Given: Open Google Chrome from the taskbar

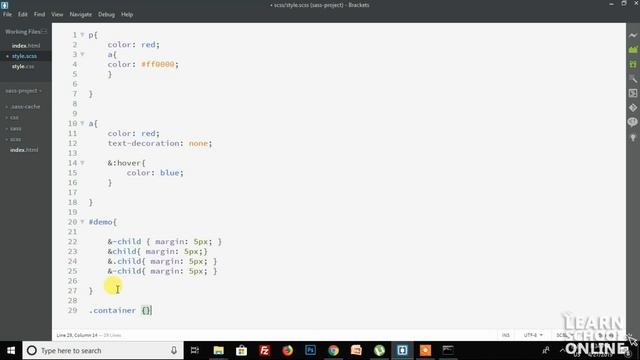Looking at the screenshot, I should (x=333, y=350).
